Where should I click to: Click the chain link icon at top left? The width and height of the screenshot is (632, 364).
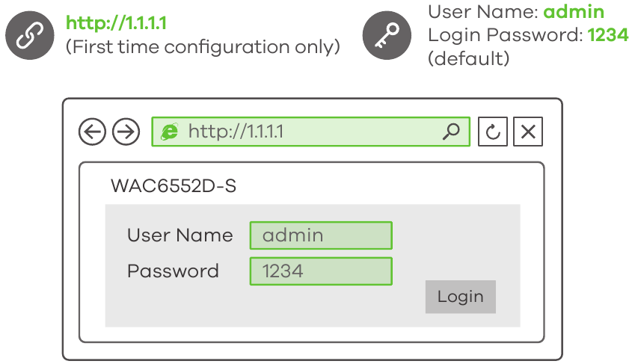(29, 35)
